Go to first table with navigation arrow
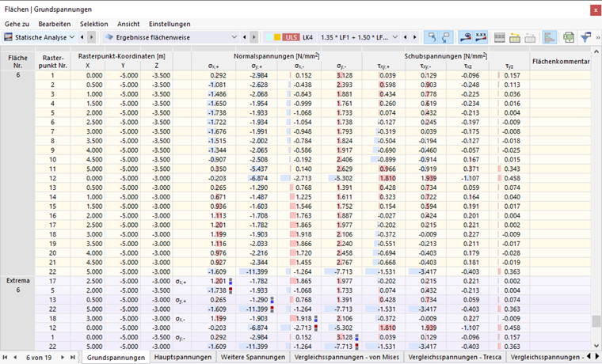The height and width of the screenshot is (364, 602). pyautogui.click(x=6, y=358)
